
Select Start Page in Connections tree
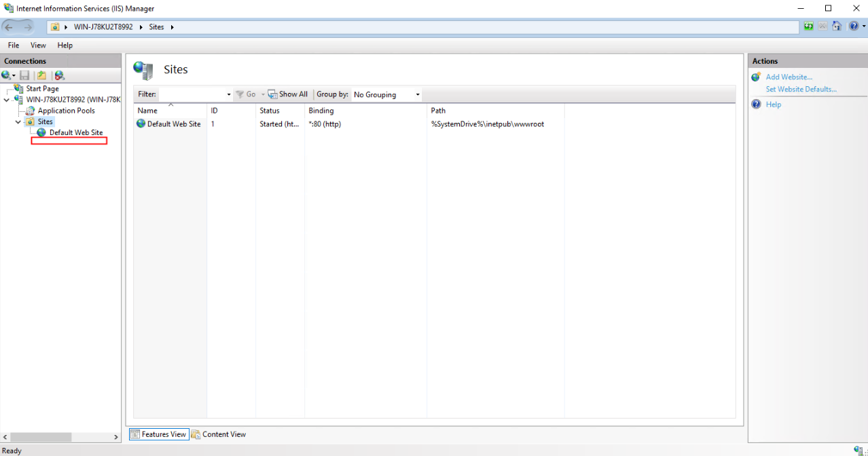[42, 89]
